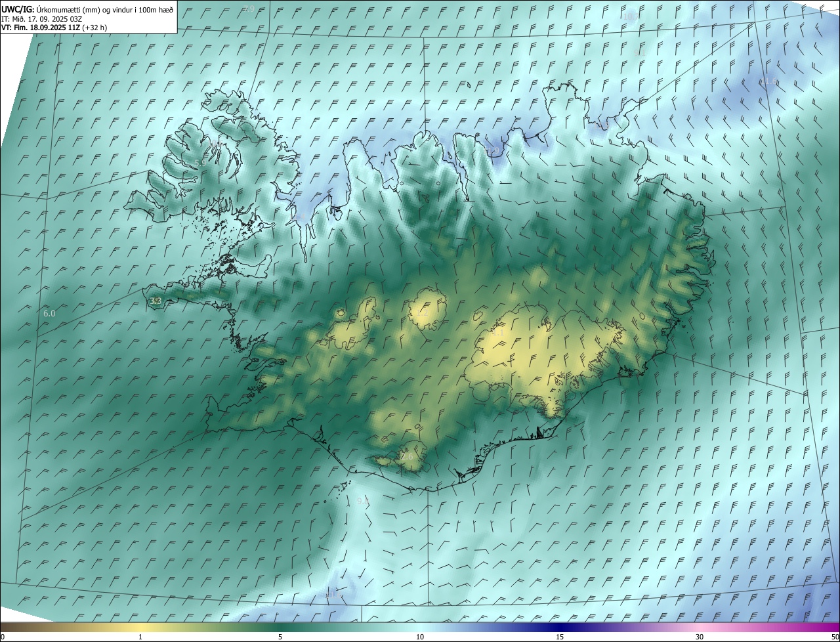This screenshot has width=840, height=642.
Task: Click the '50' label on the color scale
Action: 835,637
